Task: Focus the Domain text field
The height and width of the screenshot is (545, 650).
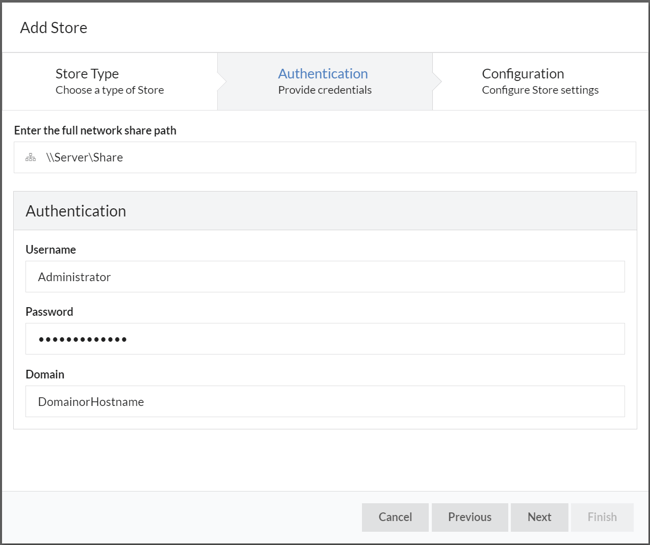Action: point(325,401)
